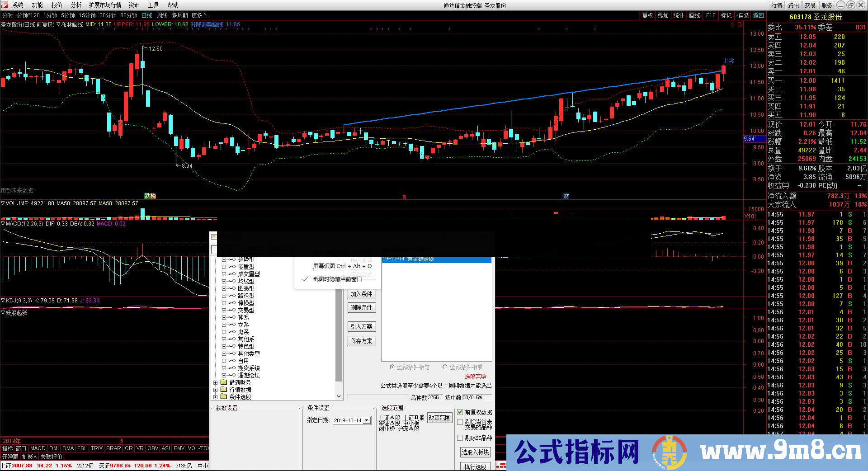
Task: Click the 叠加 overlay icon
Action: point(663,15)
